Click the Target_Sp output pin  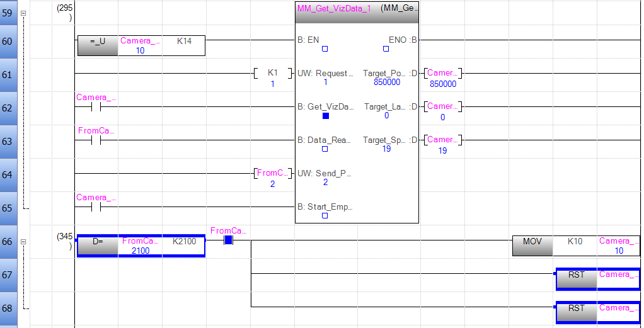click(390, 140)
